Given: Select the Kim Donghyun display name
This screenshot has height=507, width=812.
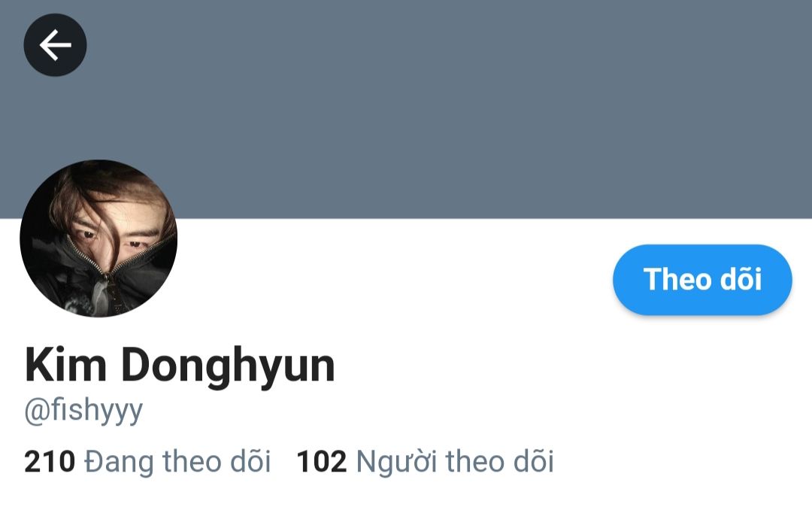Looking at the screenshot, I should coord(180,366).
